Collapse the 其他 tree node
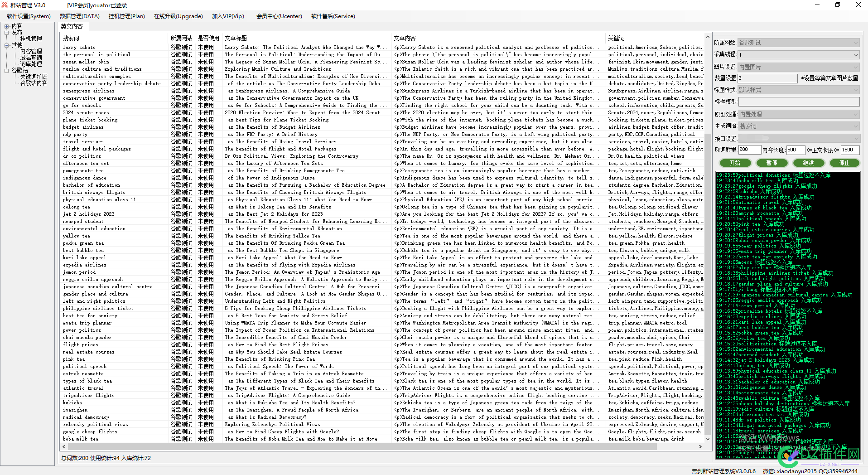 7,45
